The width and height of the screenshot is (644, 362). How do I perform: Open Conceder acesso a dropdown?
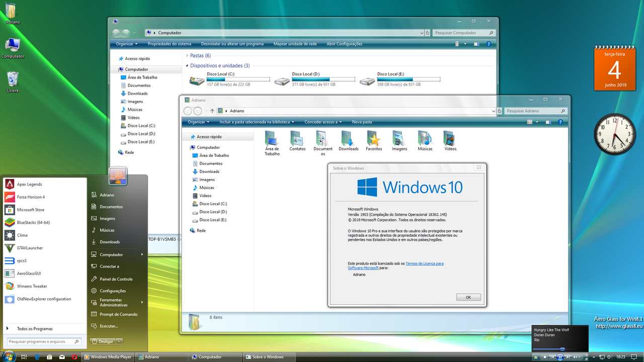pyautogui.click(x=323, y=122)
